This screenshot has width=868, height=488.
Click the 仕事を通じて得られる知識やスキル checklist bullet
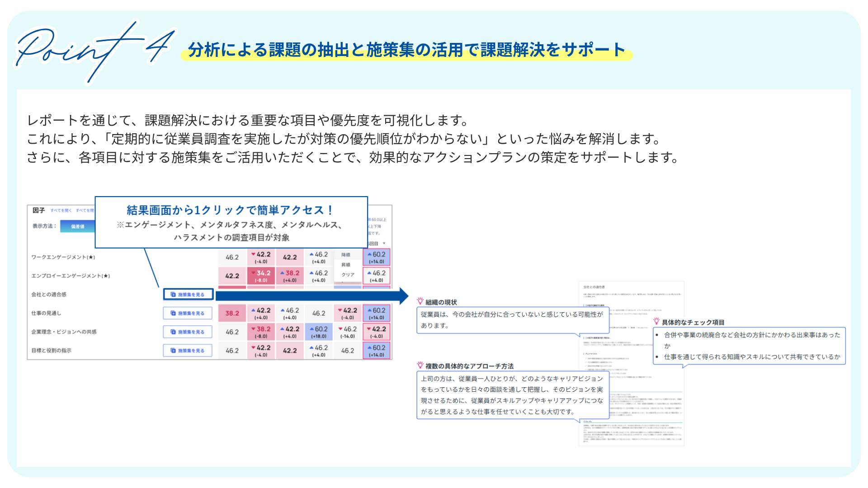tap(751, 357)
